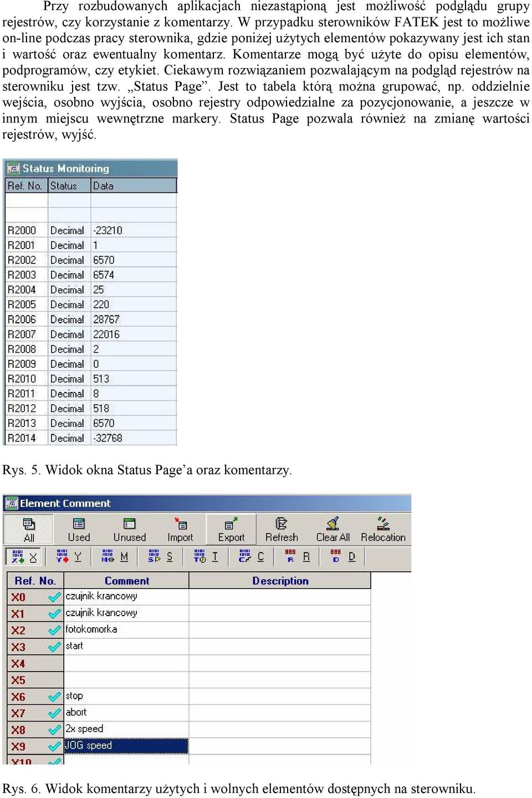Select the C counter elements filter
This screenshot has width=532, height=798.
coord(251,557)
